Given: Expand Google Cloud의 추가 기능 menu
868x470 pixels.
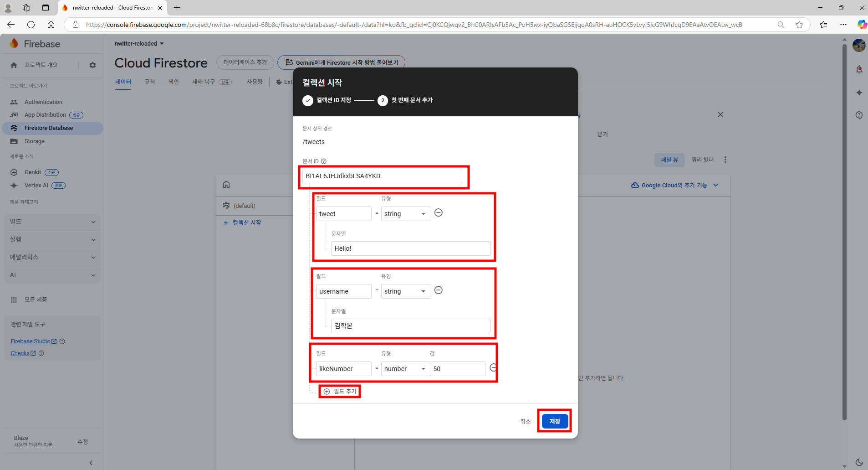Looking at the screenshot, I should (674, 185).
